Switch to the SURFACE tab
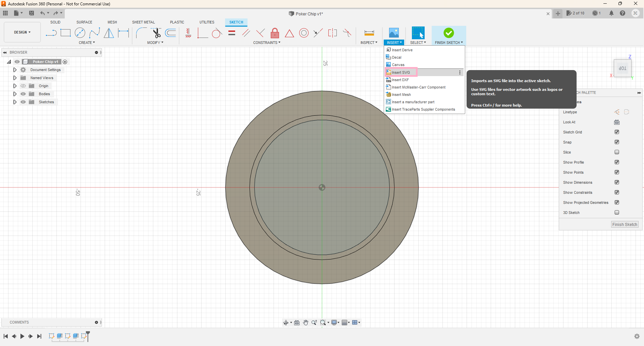Viewport: 644px width, 346px height. tap(84, 22)
